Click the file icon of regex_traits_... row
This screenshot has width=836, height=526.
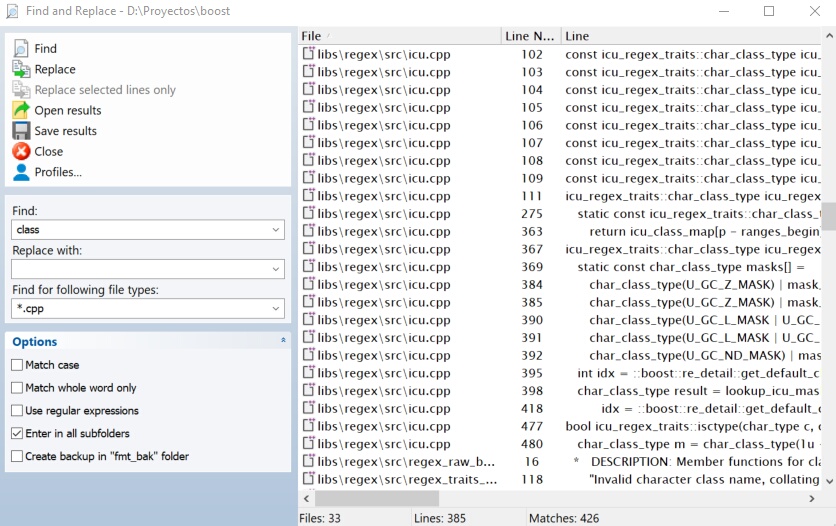308,478
